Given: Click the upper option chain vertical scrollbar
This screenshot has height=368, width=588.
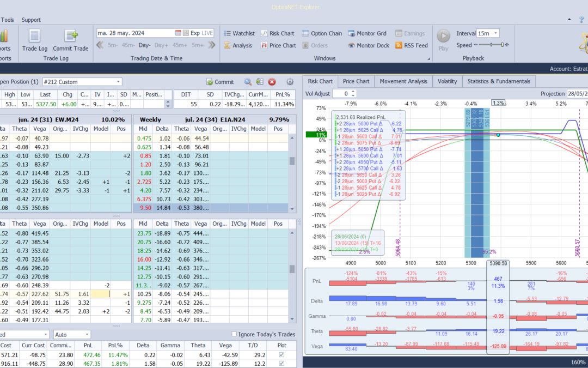Looking at the screenshot, I should 292,161.
